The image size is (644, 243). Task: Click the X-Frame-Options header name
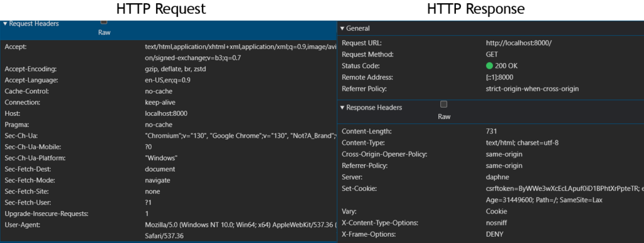[369, 234]
